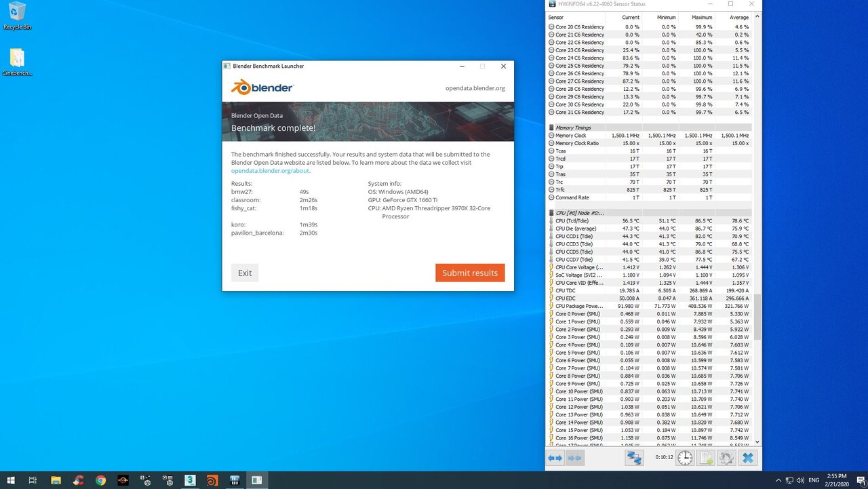
Task: Open Houdini from the taskbar
Action: tap(212, 480)
